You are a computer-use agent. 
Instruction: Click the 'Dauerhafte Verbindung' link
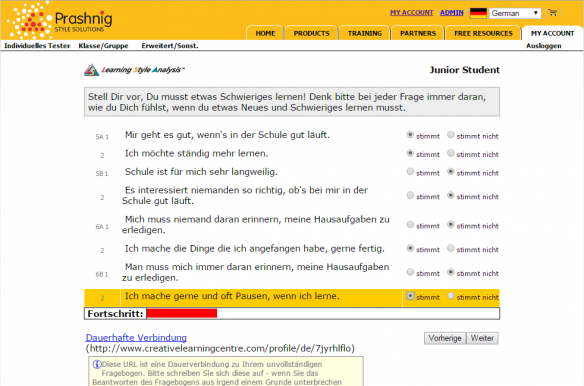136,338
